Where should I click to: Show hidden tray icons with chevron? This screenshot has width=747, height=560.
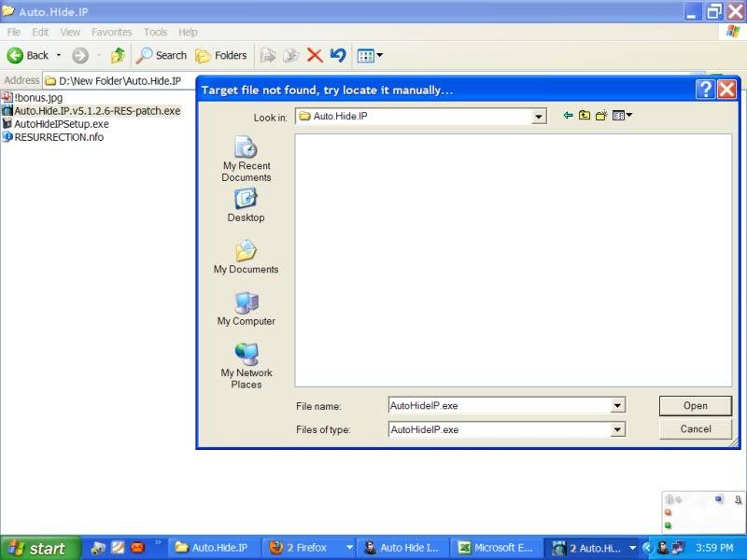click(647, 548)
